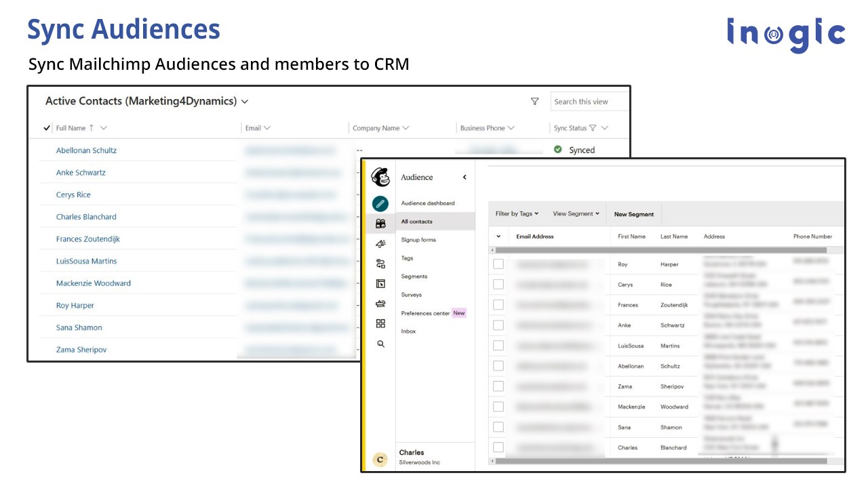Click the Inogic logo
This screenshot has height=488, width=868.
(x=786, y=35)
